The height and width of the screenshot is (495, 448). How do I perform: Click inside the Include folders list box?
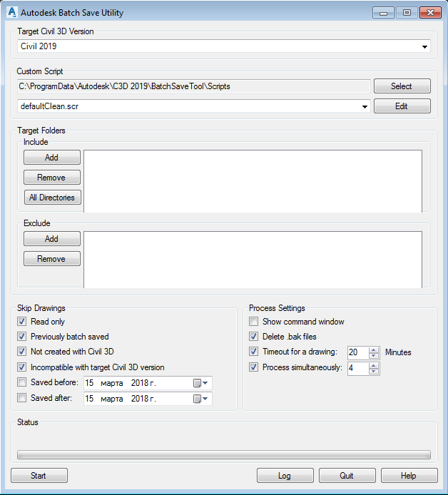pyautogui.click(x=253, y=181)
